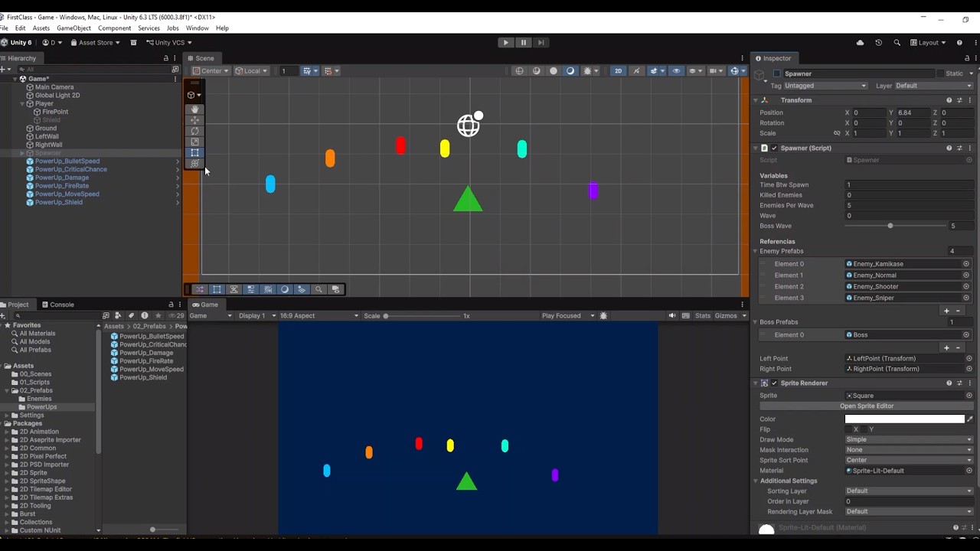Disable the Sprite Renderer component checkbox
Image resolution: width=980 pixels, height=551 pixels.
(x=774, y=383)
